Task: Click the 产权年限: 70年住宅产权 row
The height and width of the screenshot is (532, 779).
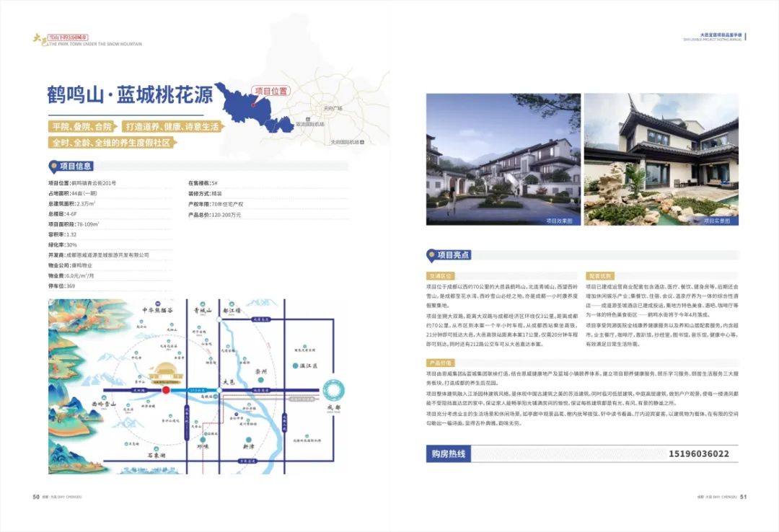Action: tap(268, 204)
